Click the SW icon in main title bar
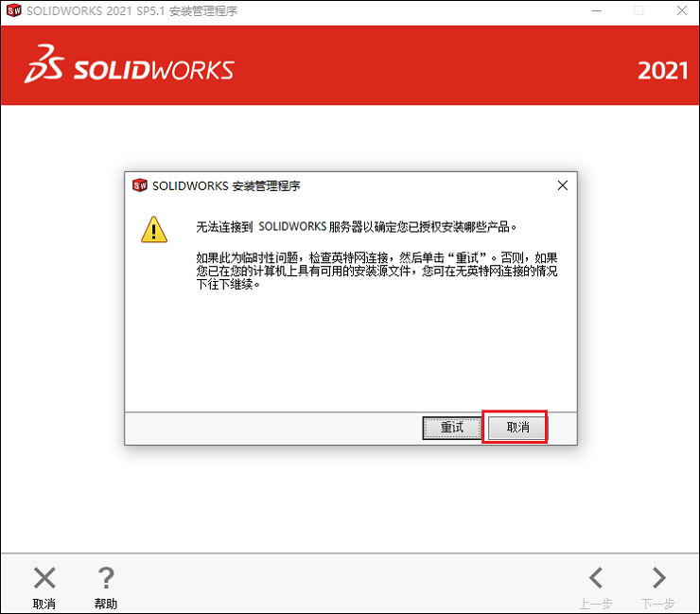 14,10
